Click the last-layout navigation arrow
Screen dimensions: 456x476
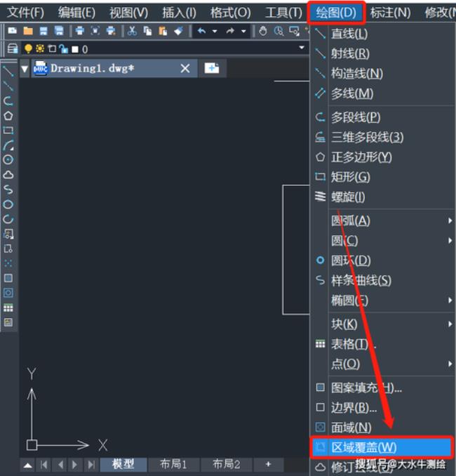pos(91,465)
